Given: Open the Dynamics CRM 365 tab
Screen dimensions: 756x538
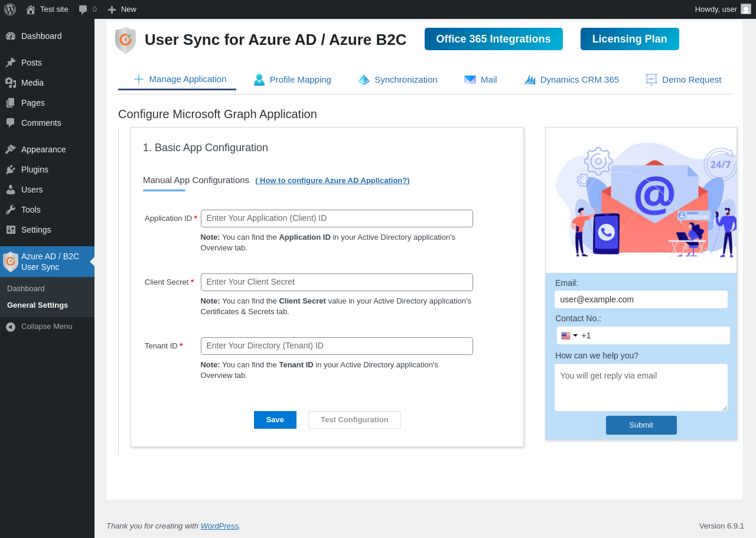Looking at the screenshot, I should 571,80.
